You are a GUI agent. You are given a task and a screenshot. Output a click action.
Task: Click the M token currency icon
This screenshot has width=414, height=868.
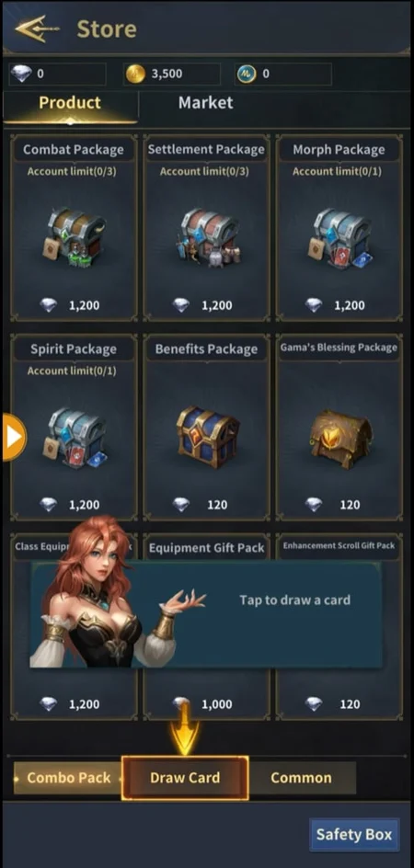click(x=246, y=74)
